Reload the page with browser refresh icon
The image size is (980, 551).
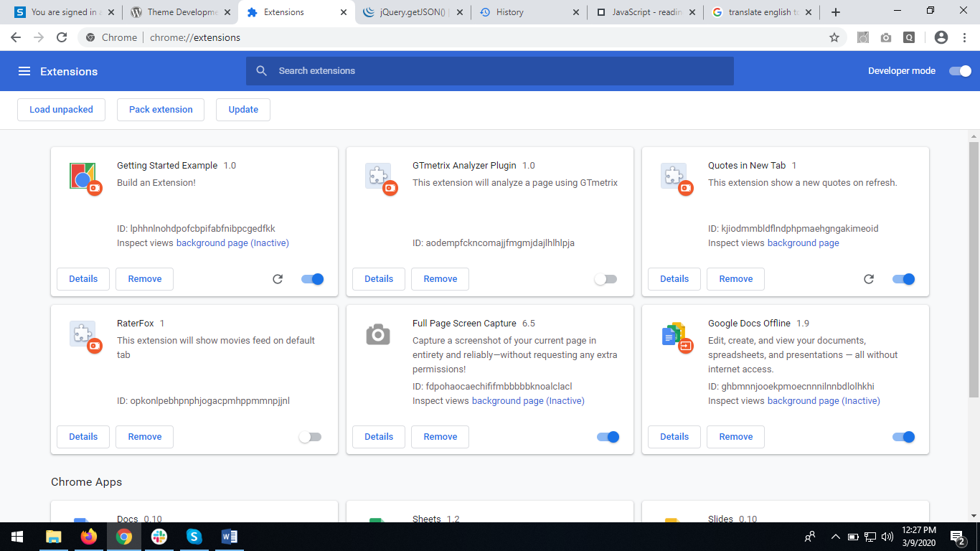[62, 37]
